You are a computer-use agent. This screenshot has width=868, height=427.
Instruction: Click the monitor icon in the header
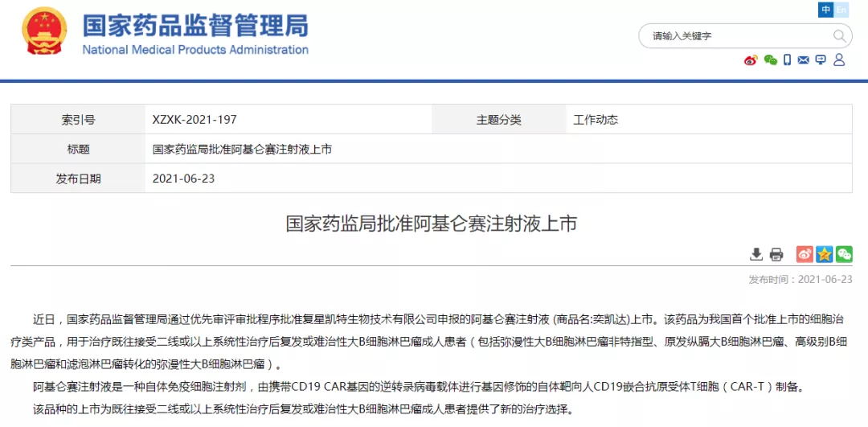[821, 60]
